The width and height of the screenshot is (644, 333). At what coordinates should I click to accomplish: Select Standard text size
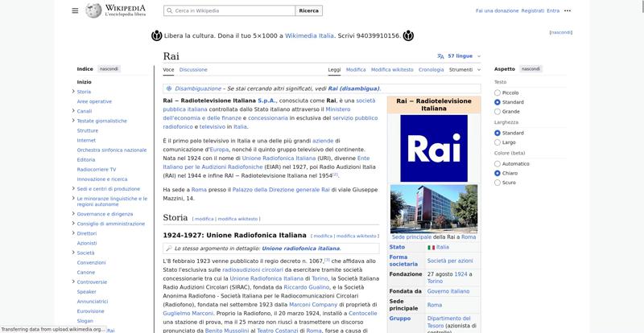(497, 102)
